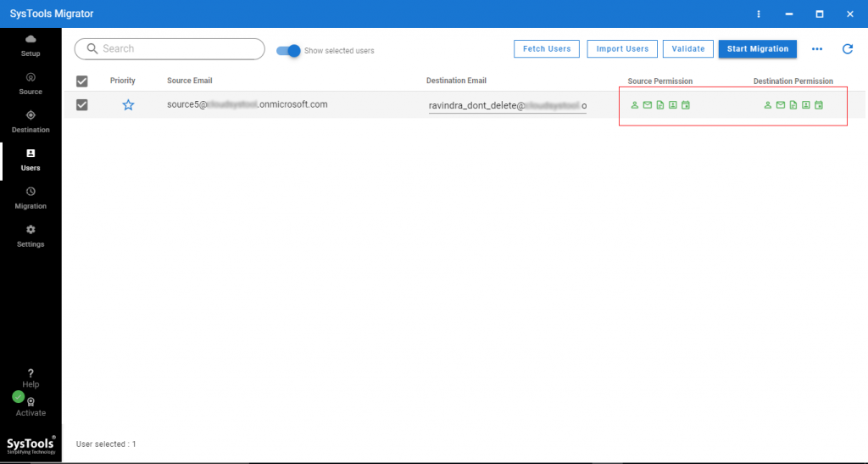This screenshot has width=868, height=464.
Task: Click the Destination Permission column header
Action: click(793, 81)
